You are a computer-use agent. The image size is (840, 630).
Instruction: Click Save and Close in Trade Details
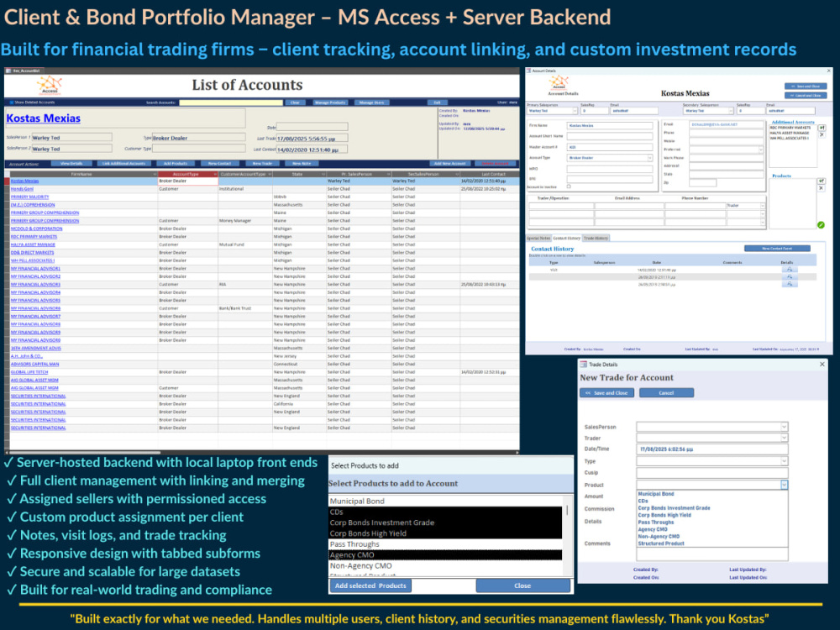[x=607, y=392]
